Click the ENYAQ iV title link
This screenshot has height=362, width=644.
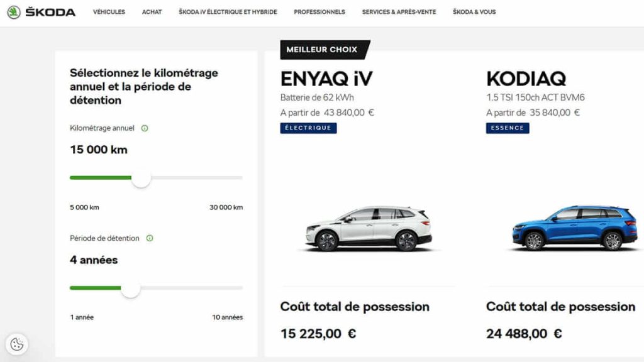[x=326, y=79]
